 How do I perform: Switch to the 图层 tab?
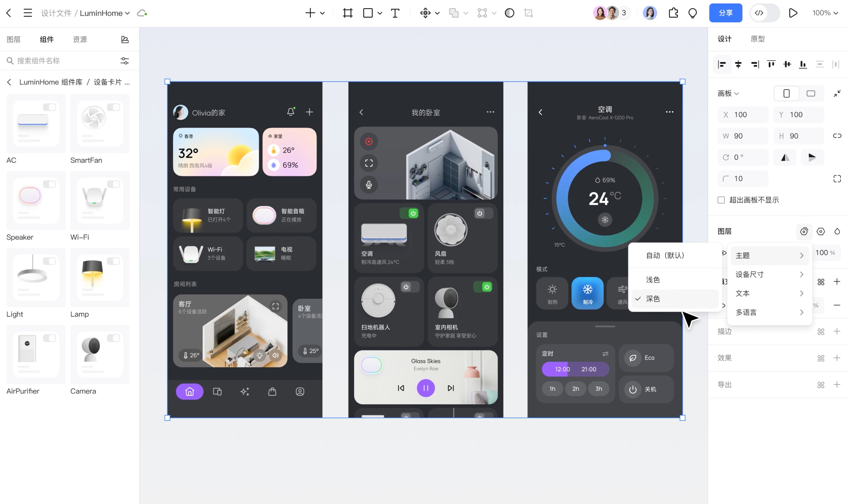[13, 39]
